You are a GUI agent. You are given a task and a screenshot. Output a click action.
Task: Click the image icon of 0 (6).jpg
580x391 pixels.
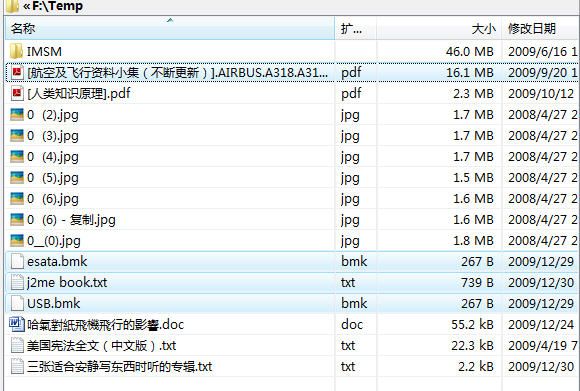[17, 199]
